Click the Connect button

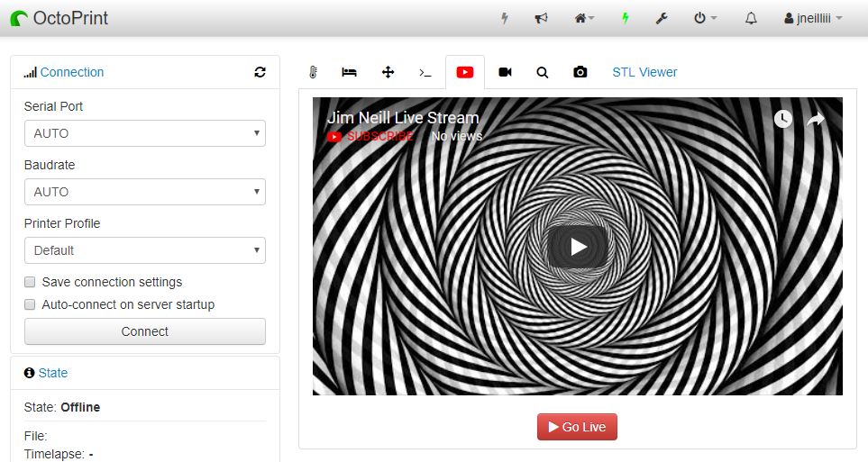(x=145, y=331)
